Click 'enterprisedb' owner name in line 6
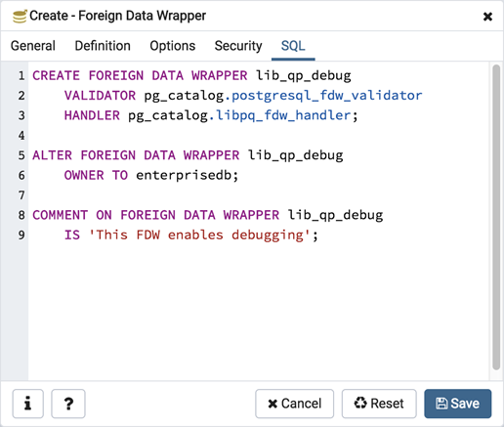504x427 pixels. coord(184,175)
